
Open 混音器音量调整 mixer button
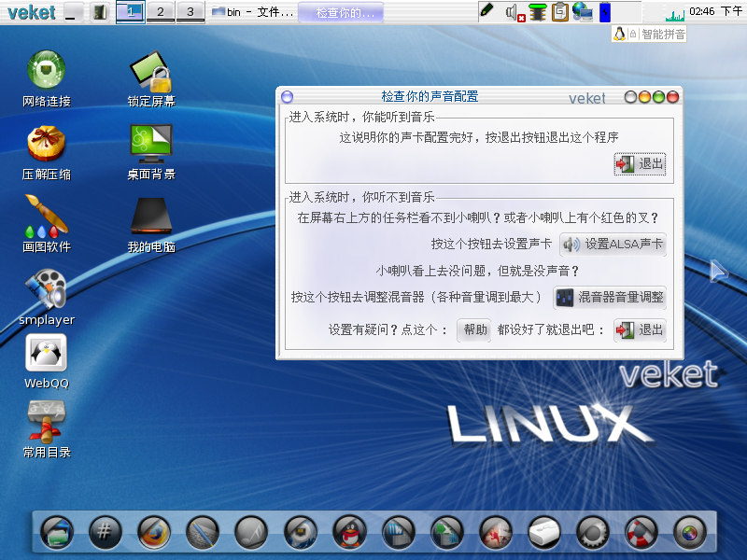(610, 297)
